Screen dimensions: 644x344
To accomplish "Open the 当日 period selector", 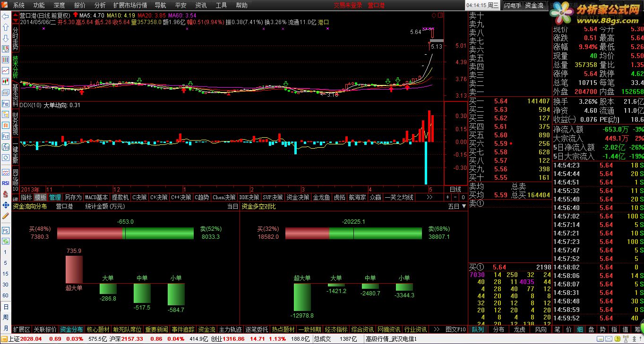I will point(232,206).
